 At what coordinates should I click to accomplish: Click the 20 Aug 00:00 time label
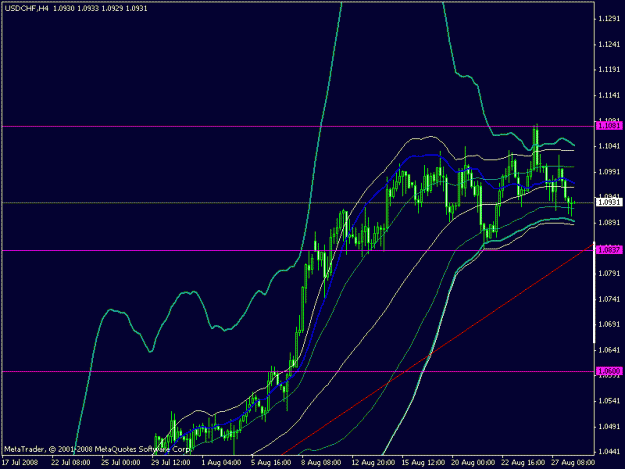point(473,462)
